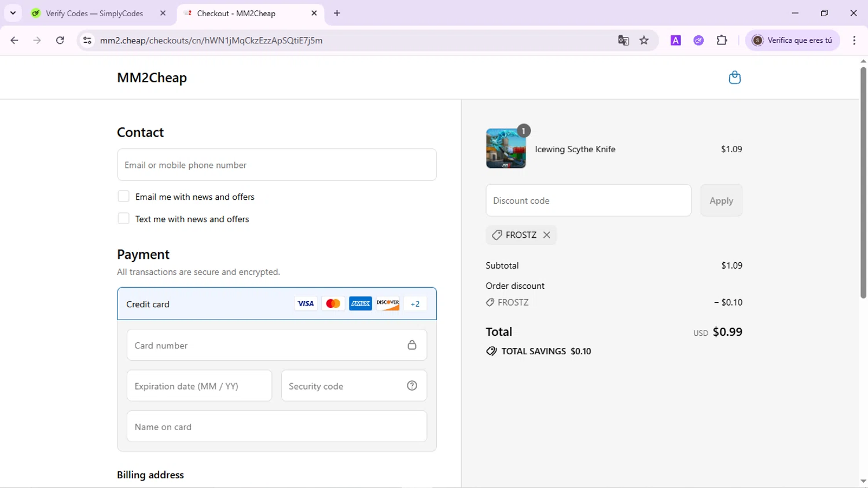The width and height of the screenshot is (868, 488).
Task: Click the Visa card logo
Action: pyautogui.click(x=306, y=303)
